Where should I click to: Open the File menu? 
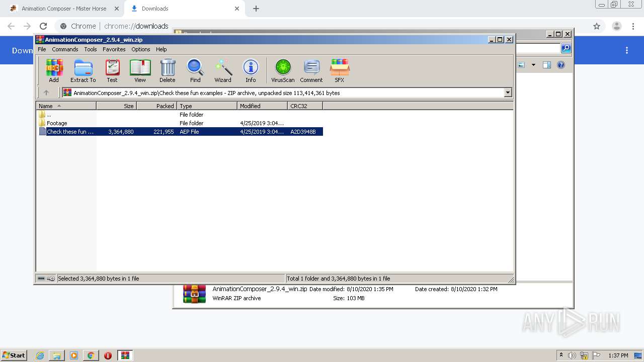[42, 49]
